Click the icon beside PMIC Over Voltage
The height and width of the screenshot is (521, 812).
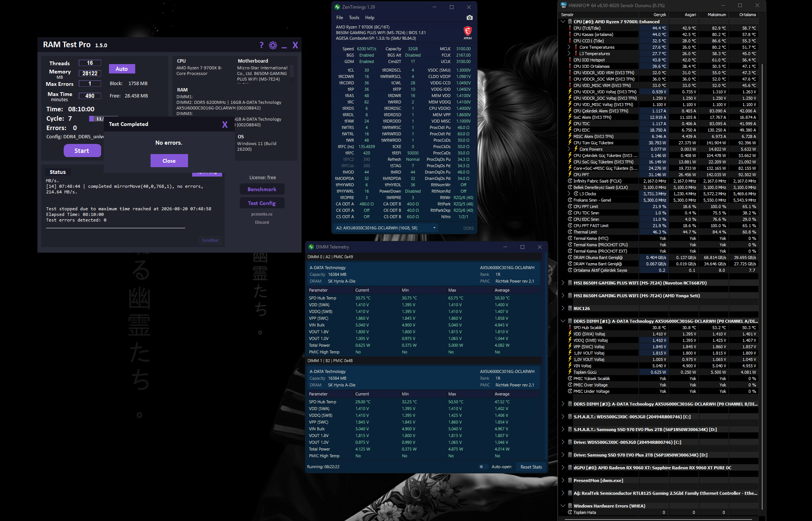click(x=570, y=385)
